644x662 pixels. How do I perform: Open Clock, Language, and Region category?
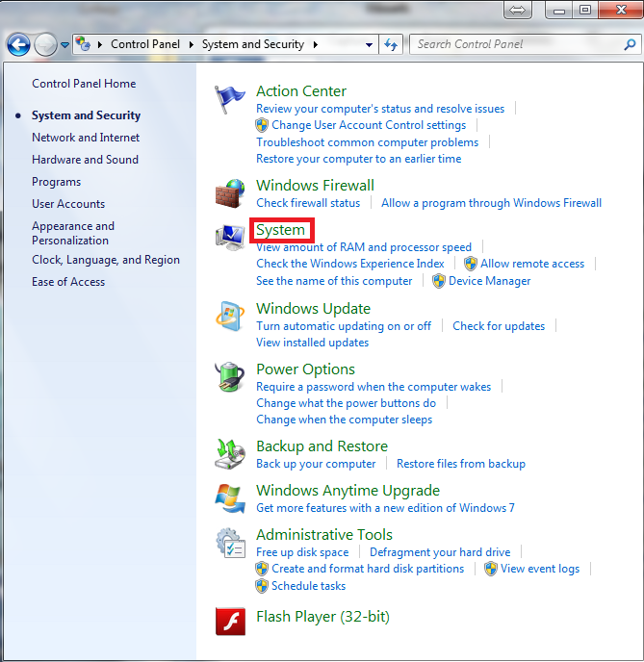pos(106,260)
